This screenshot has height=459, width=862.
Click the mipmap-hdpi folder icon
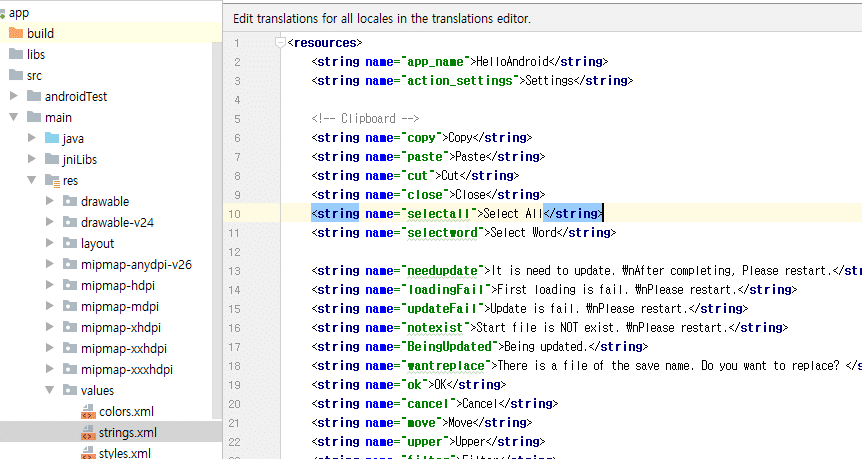70,285
